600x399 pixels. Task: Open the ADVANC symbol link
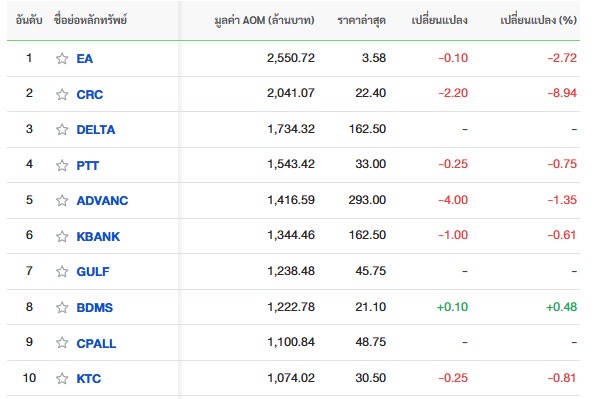pos(102,200)
